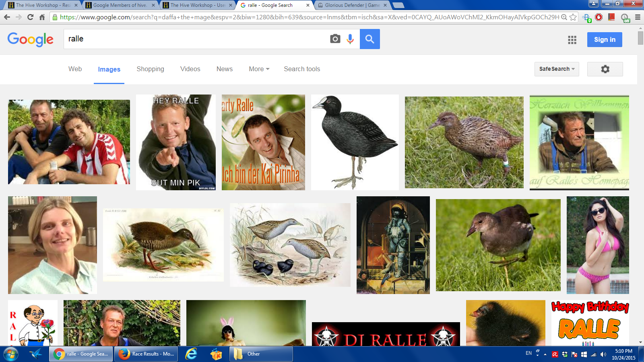
Task: Open the 'Other' folder taskbar button
Action: click(x=261, y=354)
